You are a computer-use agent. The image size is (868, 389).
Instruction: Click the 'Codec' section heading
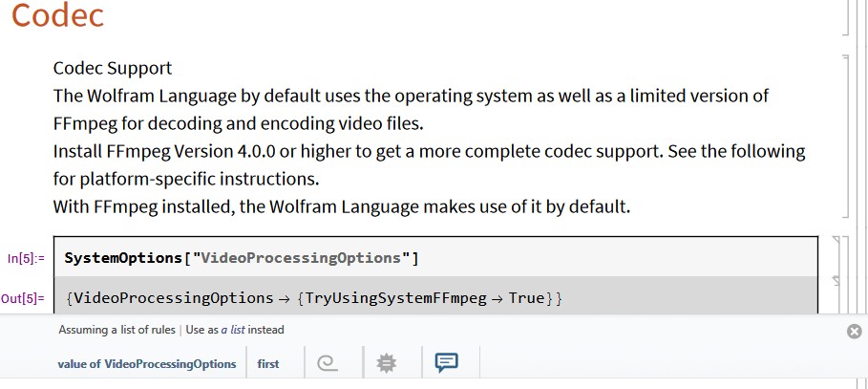coord(57,15)
